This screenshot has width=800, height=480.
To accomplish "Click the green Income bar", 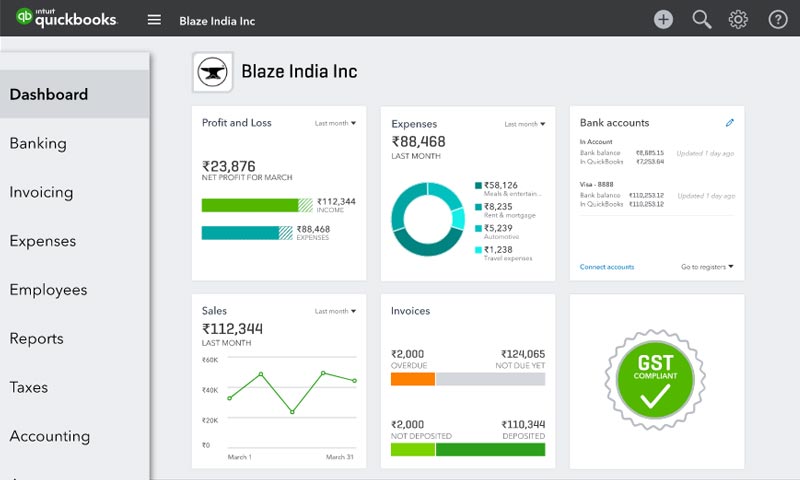I will 250,205.
